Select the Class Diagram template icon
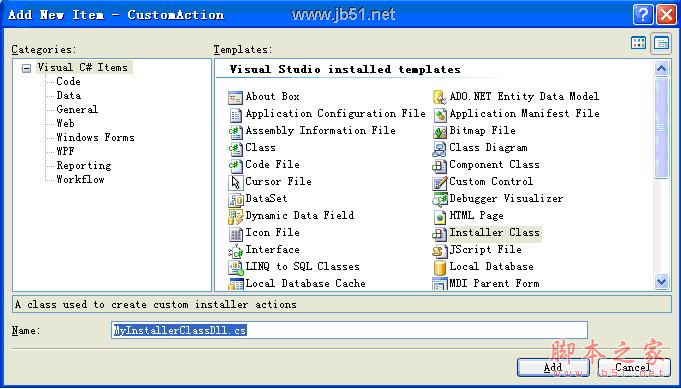The height and width of the screenshot is (389, 681). point(440,148)
